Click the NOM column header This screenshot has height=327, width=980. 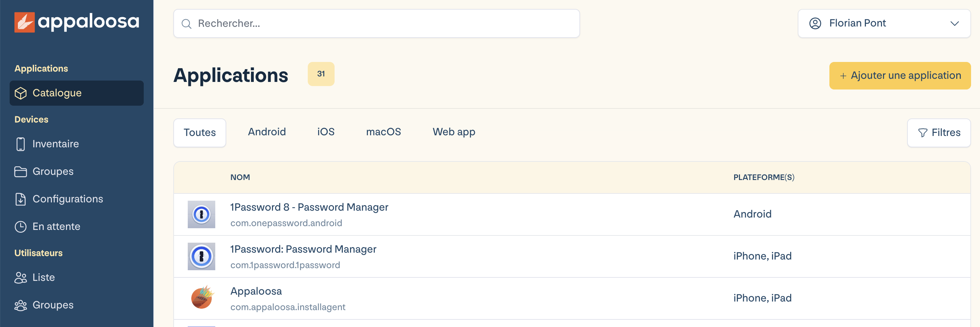click(x=240, y=177)
